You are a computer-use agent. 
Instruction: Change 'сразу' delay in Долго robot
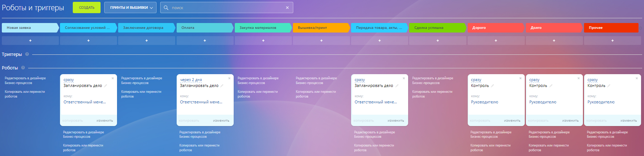(x=534, y=80)
